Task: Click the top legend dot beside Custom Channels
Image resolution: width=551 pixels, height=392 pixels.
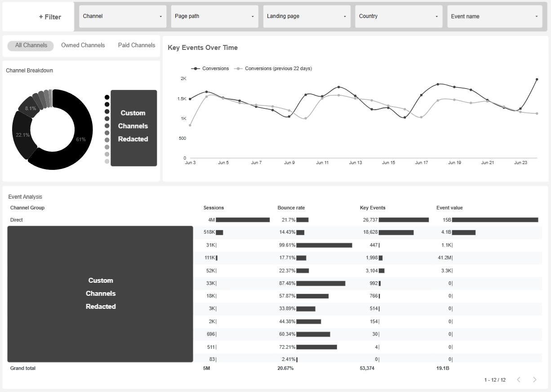Action: point(107,97)
